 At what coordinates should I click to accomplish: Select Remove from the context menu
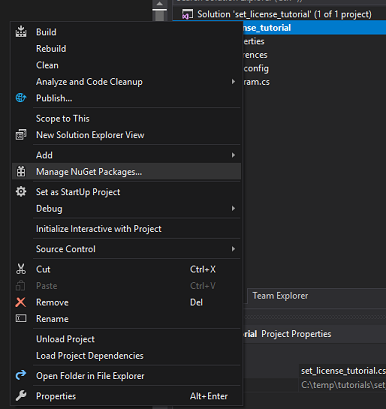click(x=126, y=302)
